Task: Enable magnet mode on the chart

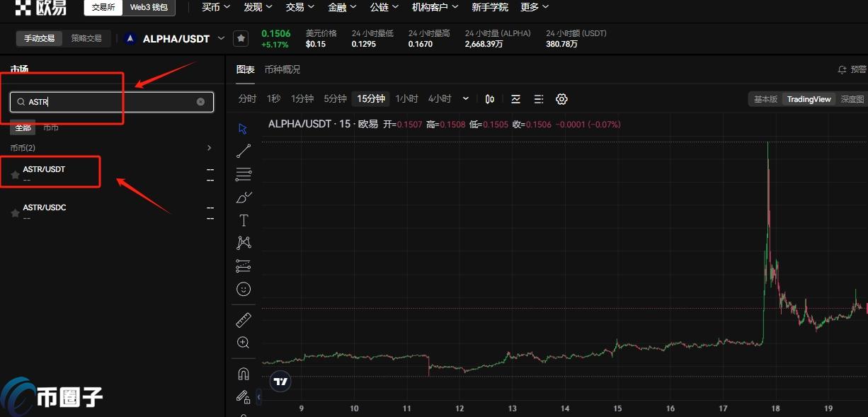Action: pyautogui.click(x=244, y=373)
